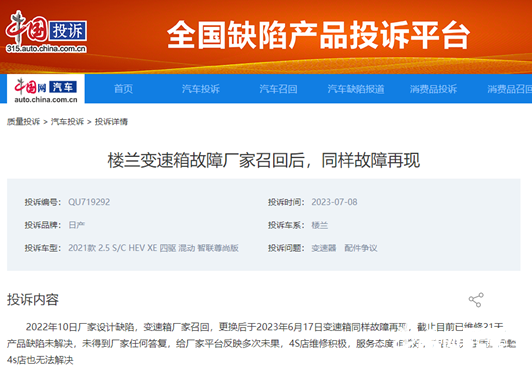Viewport: 532px width, 369px height.
Task: Go to the 汽车投诉 menu item
Action: click(201, 89)
